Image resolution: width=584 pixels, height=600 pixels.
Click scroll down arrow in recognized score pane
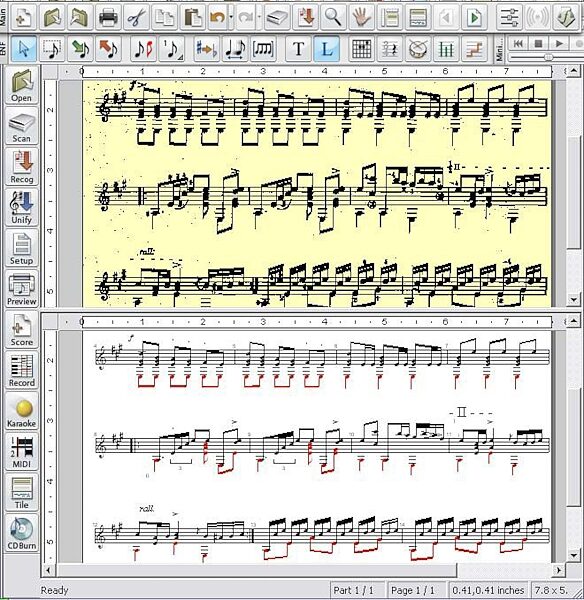[573, 555]
